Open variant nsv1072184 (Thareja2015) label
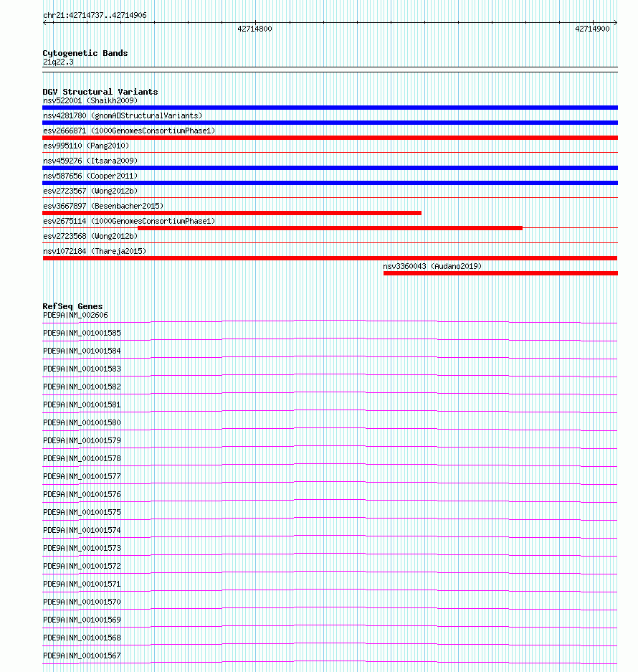The width and height of the screenshot is (638, 672). click(x=95, y=251)
